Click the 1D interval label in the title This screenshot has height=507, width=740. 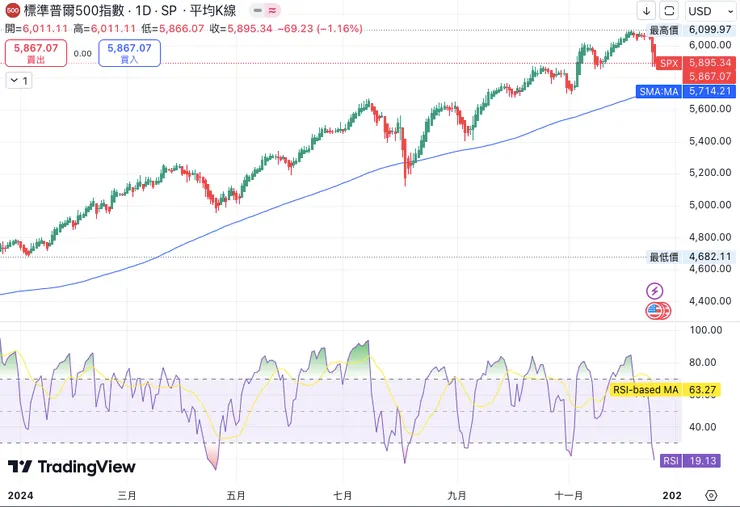[x=143, y=10]
